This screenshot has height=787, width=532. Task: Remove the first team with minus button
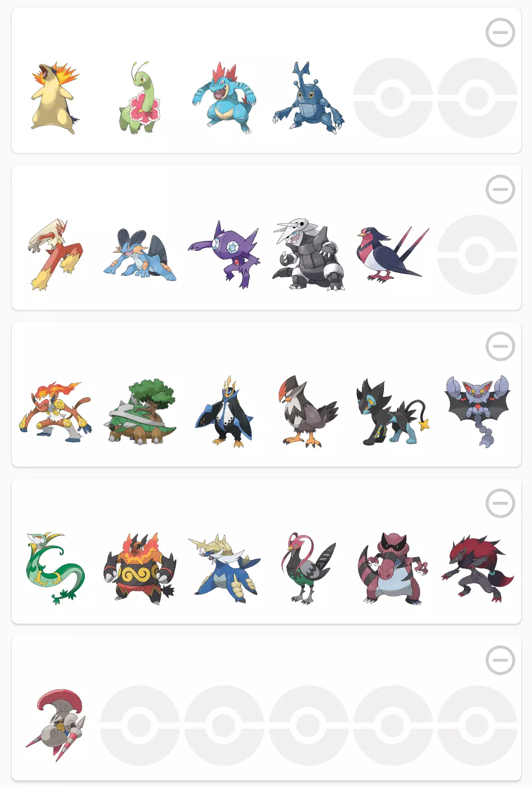tap(500, 33)
